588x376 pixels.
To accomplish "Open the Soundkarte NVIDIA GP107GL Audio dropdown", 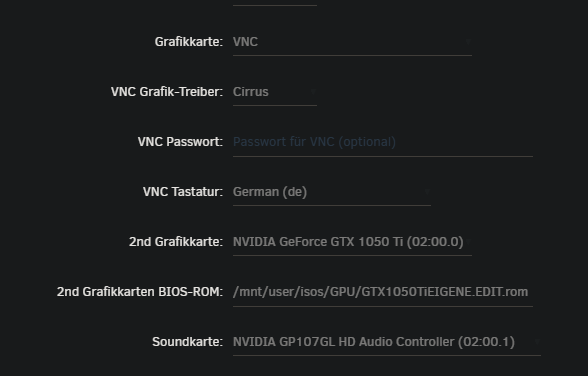I will 387,342.
